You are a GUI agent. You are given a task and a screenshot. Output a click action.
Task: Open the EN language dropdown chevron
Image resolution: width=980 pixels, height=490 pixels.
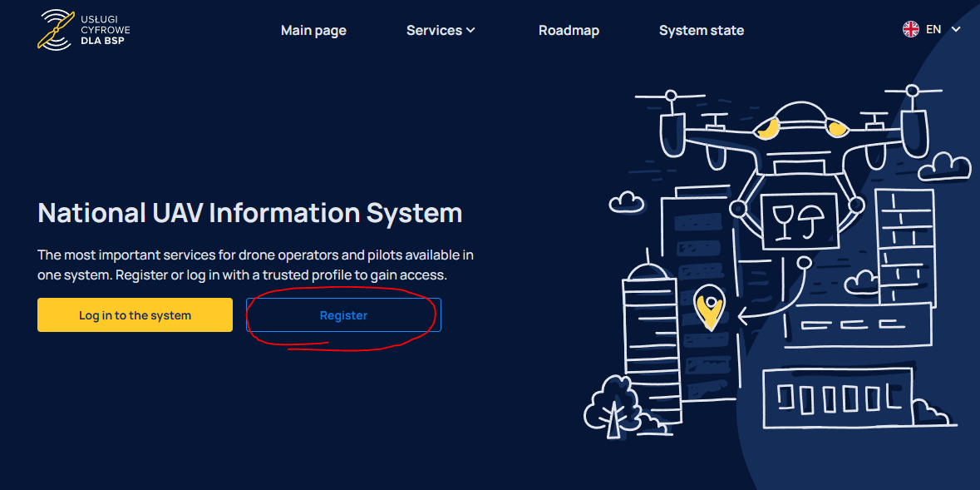(955, 29)
